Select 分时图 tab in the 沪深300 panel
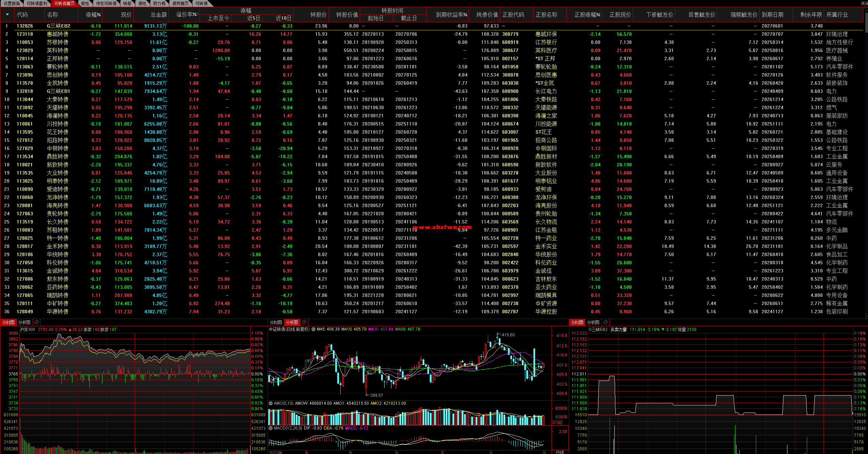 click(x=8, y=322)
